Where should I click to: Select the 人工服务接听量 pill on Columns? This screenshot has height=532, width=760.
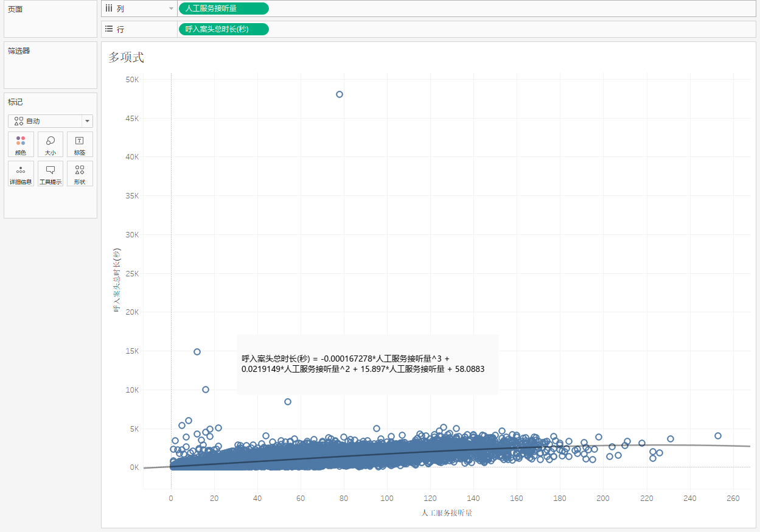click(223, 9)
